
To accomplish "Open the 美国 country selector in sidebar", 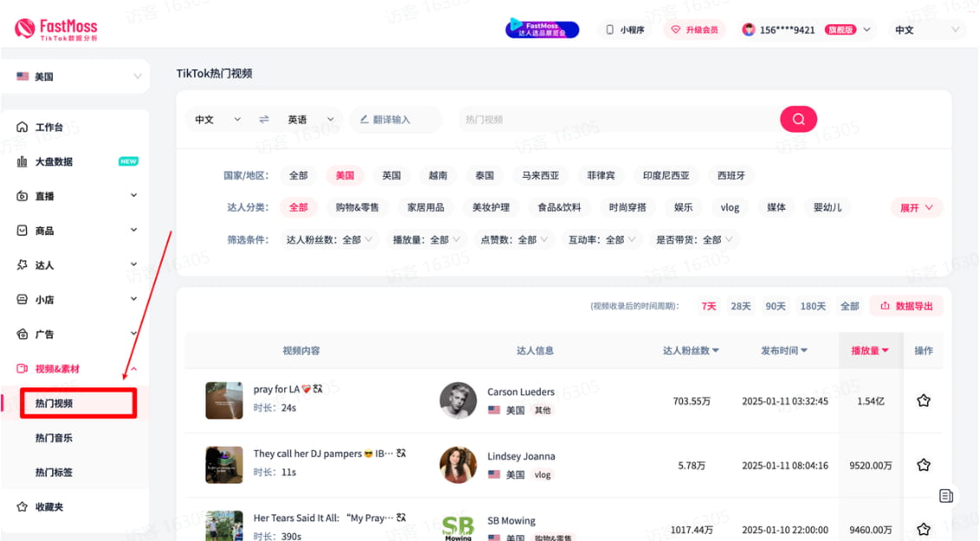I will pyautogui.click(x=75, y=76).
